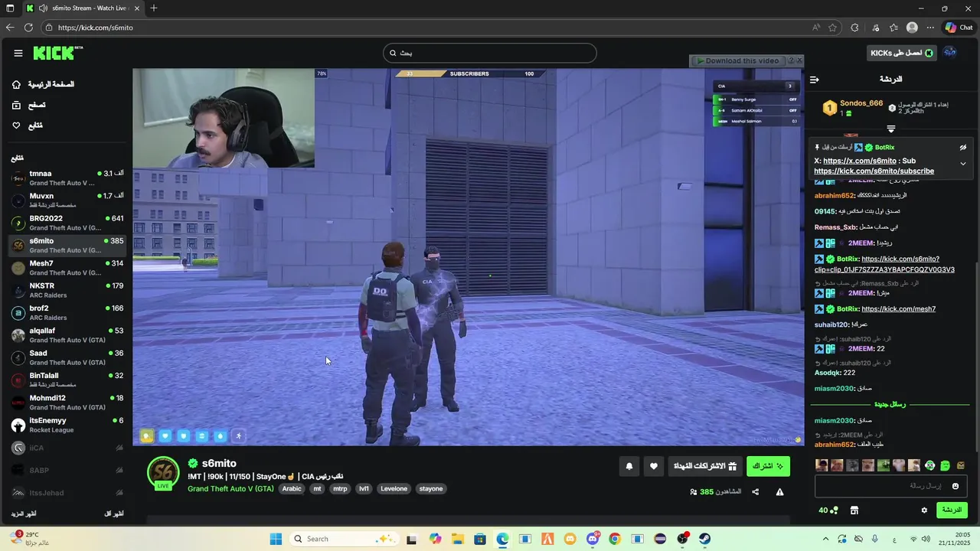Select the stayone tag
980x551 pixels.
click(431, 489)
